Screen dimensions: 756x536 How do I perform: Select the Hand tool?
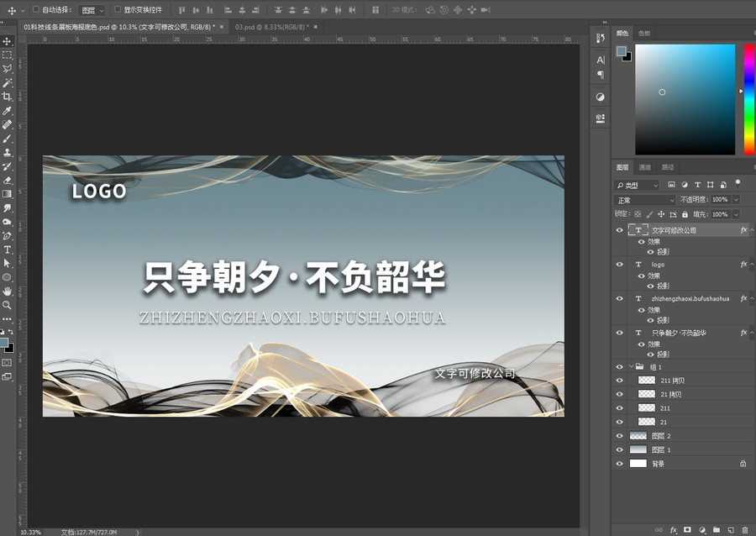click(x=8, y=292)
